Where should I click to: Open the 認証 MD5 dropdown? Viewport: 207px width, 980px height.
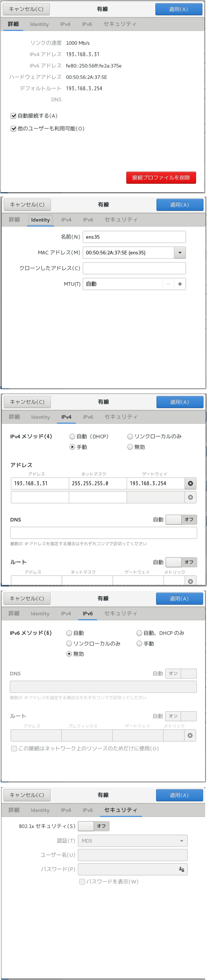coord(132,841)
